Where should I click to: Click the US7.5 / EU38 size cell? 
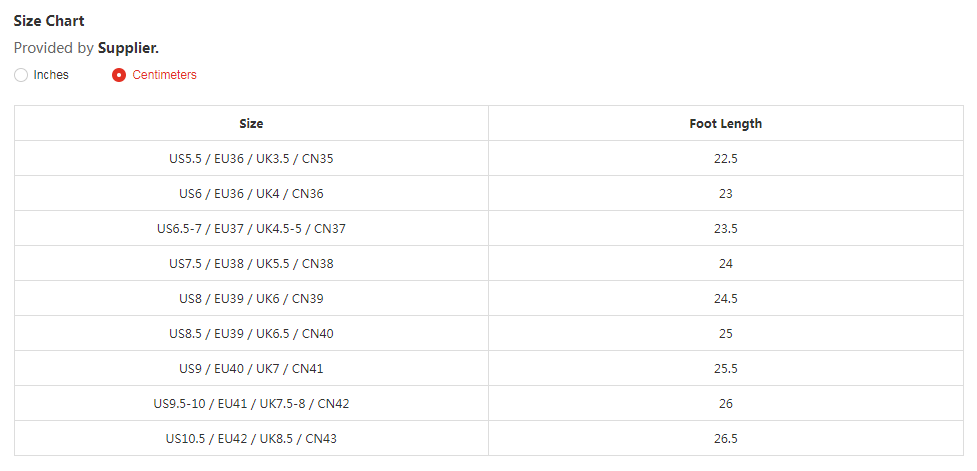coord(251,264)
